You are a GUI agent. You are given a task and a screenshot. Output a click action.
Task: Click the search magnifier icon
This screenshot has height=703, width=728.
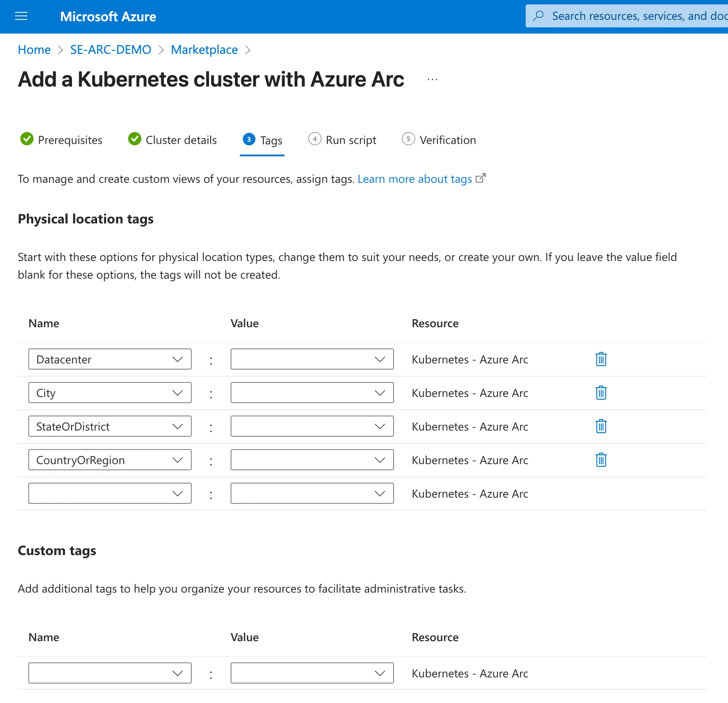tap(538, 16)
